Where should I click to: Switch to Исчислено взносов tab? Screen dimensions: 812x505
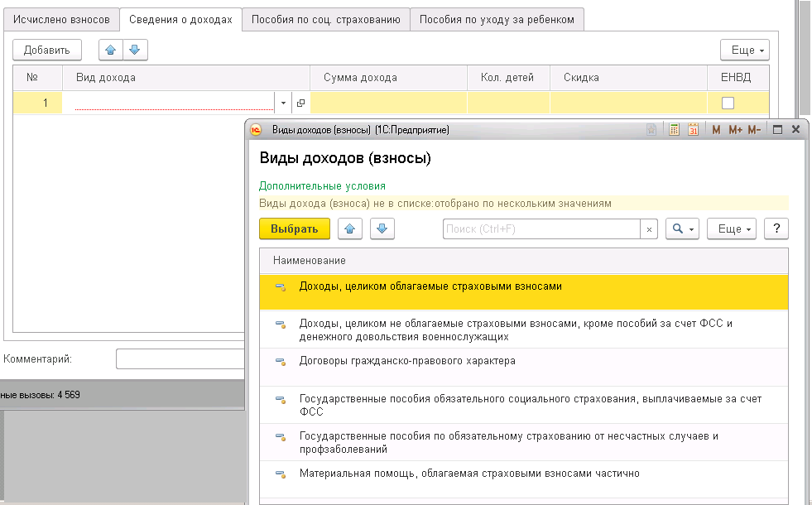click(x=61, y=20)
